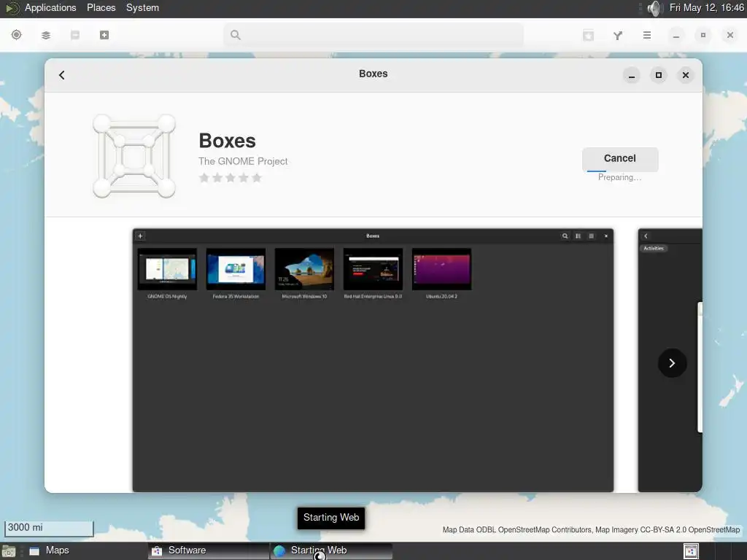The width and height of the screenshot is (747, 560).
Task: Click the Maps zoom in plus icon
Action: click(x=104, y=35)
